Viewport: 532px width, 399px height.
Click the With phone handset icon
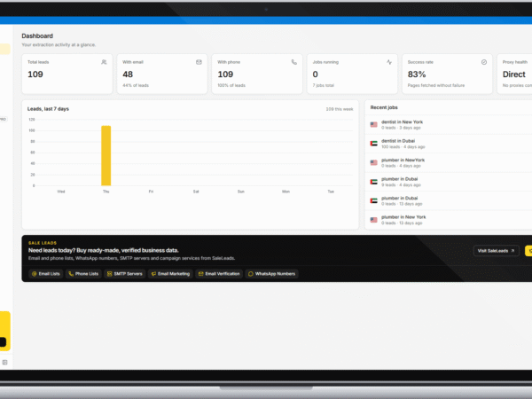294,62
